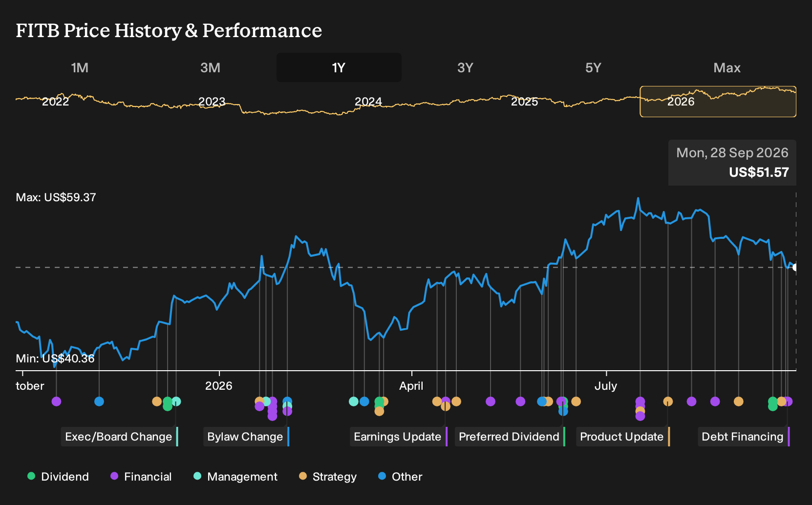Viewport: 812px width, 505px height.
Task: Jump to 2024 on the overview mini chart
Action: pos(368,102)
